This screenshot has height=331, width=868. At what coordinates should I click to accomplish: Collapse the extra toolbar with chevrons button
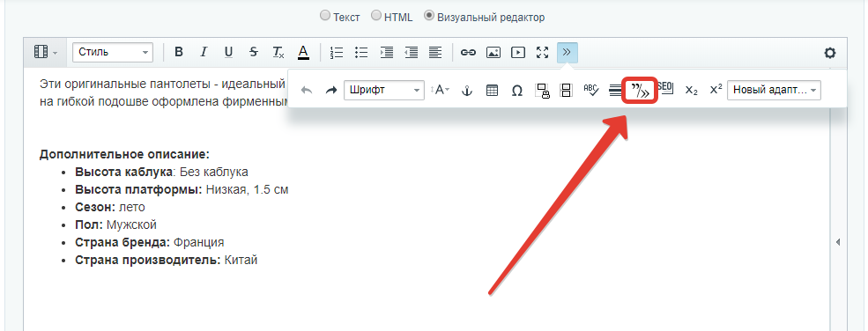point(567,53)
